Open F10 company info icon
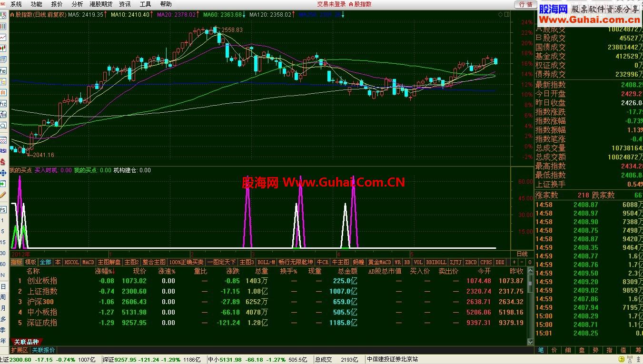 coord(3,70)
